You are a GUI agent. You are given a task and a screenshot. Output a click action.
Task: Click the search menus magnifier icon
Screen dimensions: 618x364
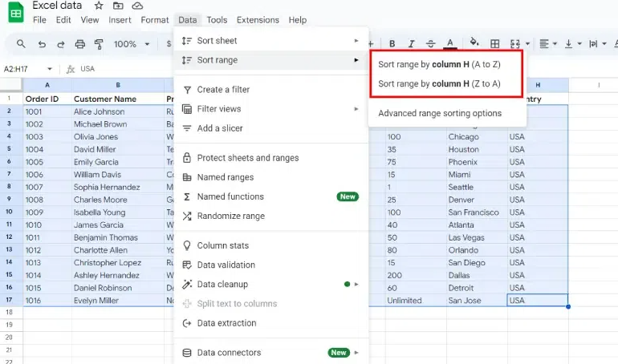pos(21,44)
